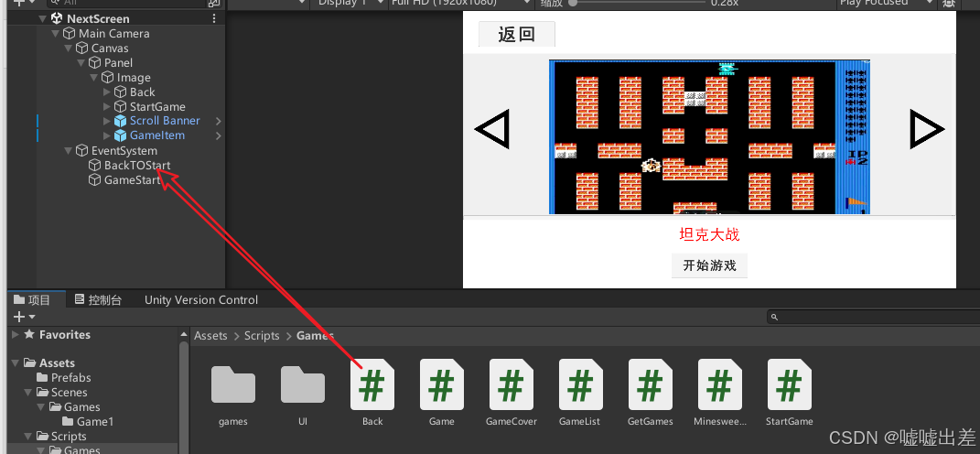
Task: Expand Favorites in project panel
Action: coord(16,335)
